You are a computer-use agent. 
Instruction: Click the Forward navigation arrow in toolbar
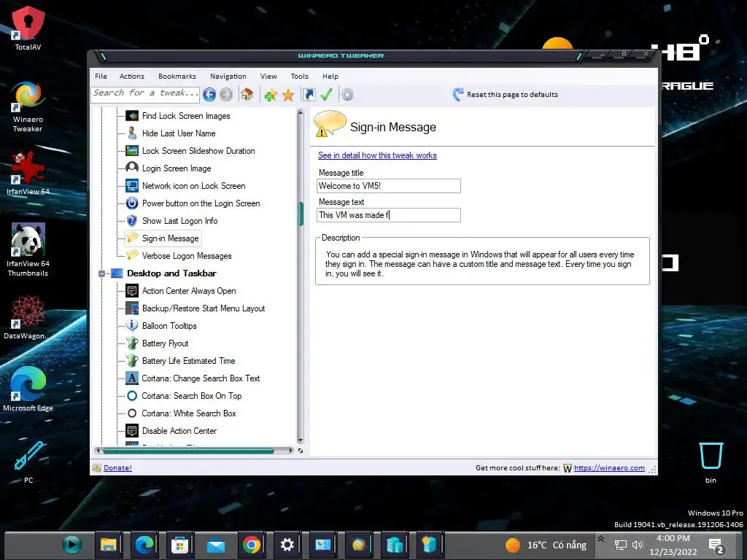click(226, 94)
